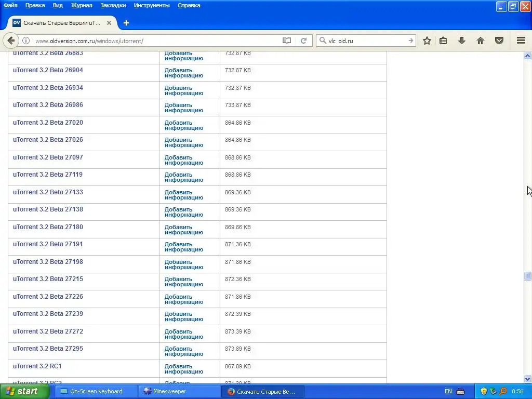Go back with the browser back arrow
This screenshot has height=399, width=532.
click(11, 41)
